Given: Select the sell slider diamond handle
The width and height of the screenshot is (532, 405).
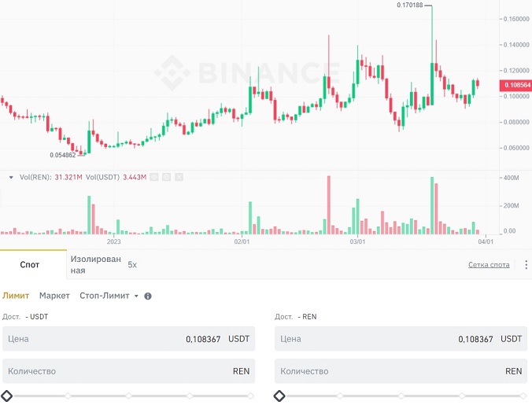Looking at the screenshot, I should pos(279,396).
